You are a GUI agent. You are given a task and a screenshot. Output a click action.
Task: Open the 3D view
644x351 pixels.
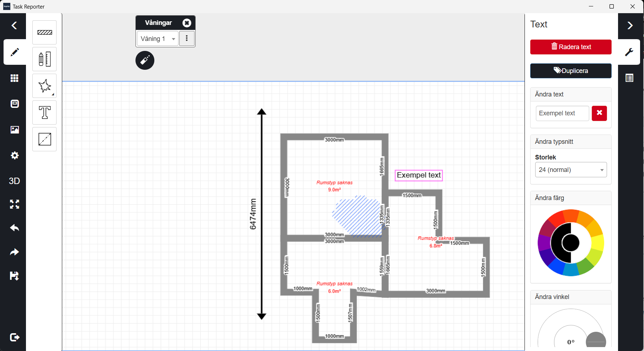[14, 181]
